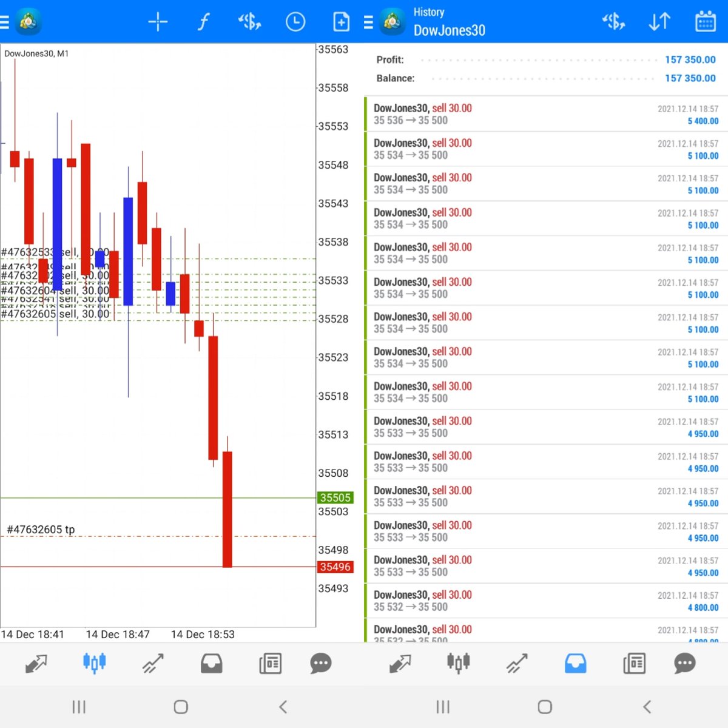Image resolution: width=728 pixels, height=728 pixels.
Task: Select the 35 536 → 35 500 sell trade
Action: pos(546,114)
